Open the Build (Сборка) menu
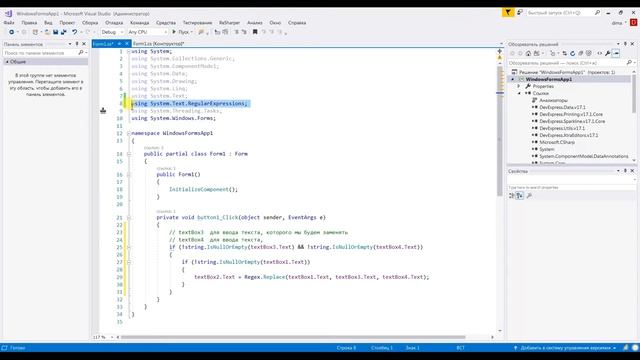 (x=90, y=23)
